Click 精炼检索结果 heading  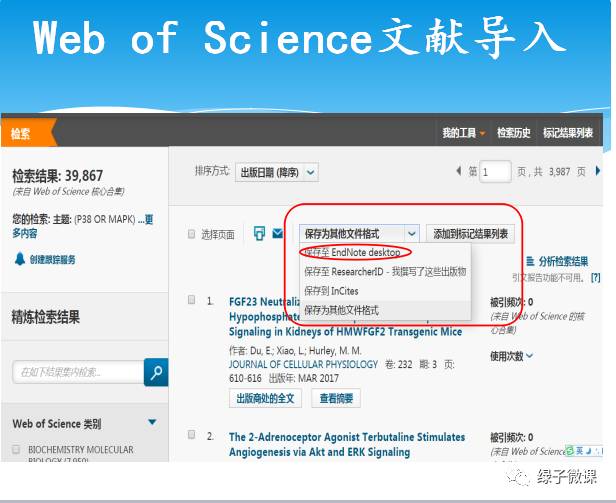(46, 317)
